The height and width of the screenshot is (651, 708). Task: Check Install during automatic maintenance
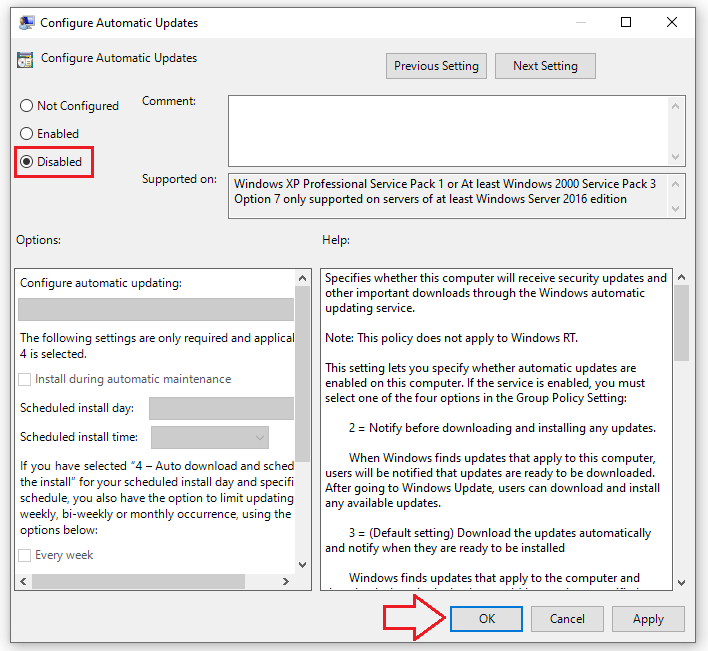click(x=25, y=379)
